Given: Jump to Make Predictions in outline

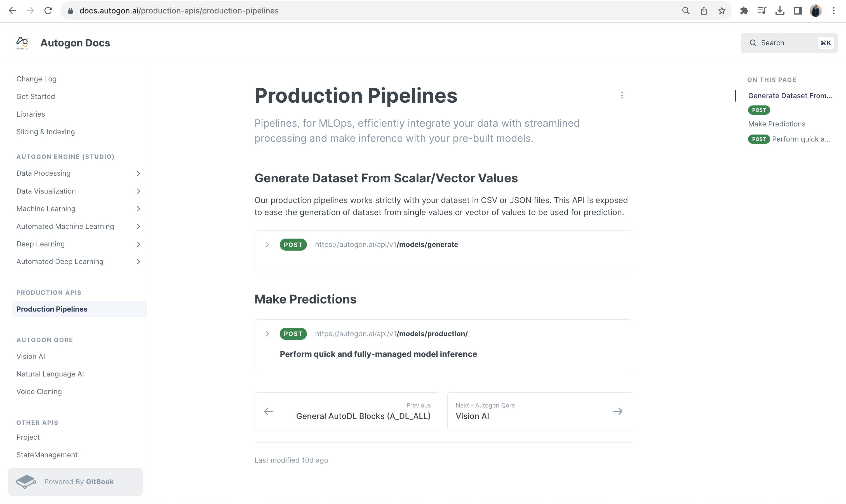Looking at the screenshot, I should [776, 124].
